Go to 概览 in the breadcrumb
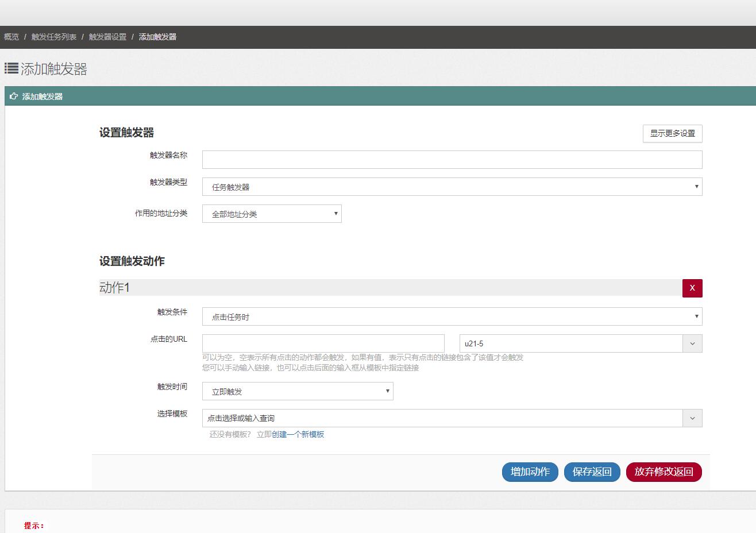 tap(11, 37)
